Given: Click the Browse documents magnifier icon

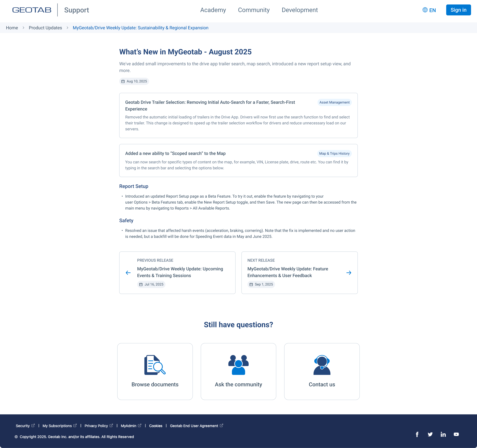Looking at the screenshot, I should pos(155,365).
